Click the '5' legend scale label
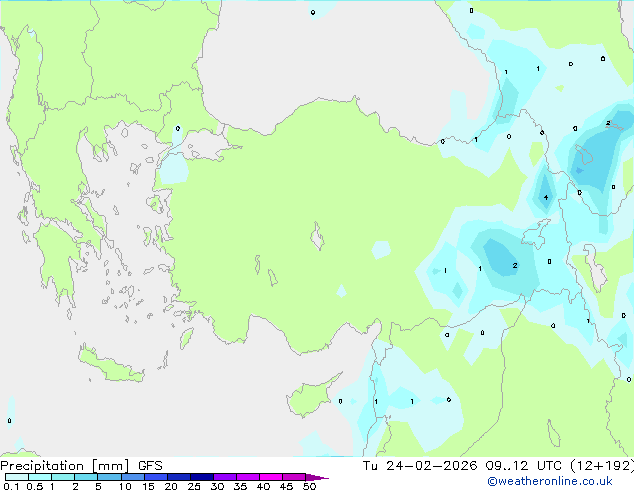This screenshot has height=490, width=634. point(98,486)
